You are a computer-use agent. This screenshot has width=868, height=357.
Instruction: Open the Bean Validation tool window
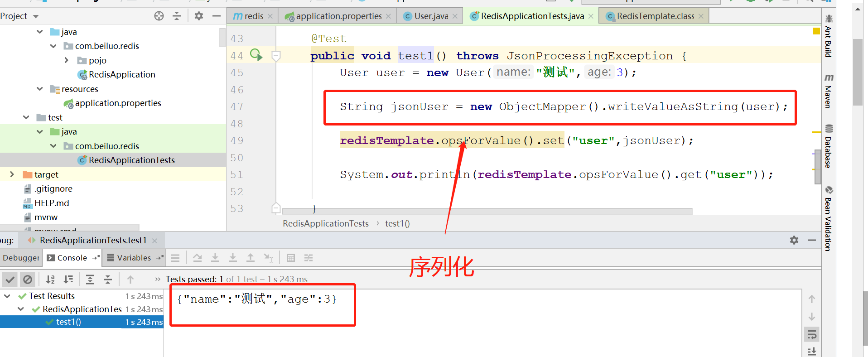tap(829, 218)
